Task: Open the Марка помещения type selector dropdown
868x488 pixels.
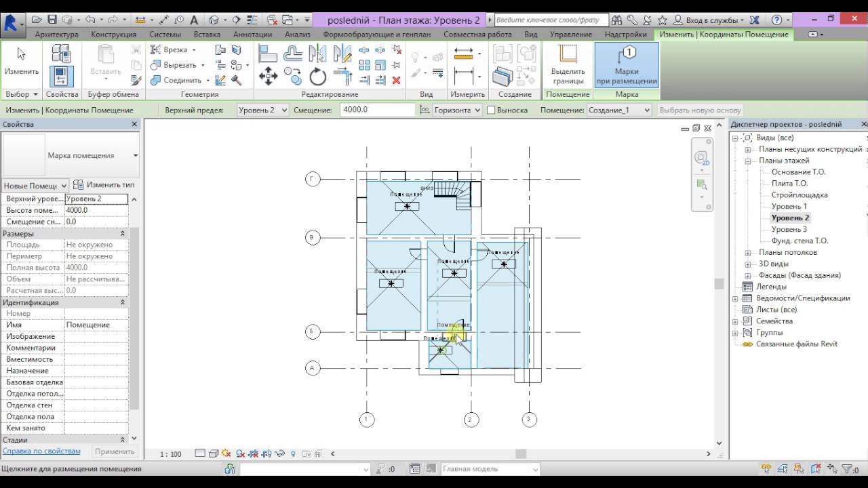Action: pyautogui.click(x=135, y=155)
